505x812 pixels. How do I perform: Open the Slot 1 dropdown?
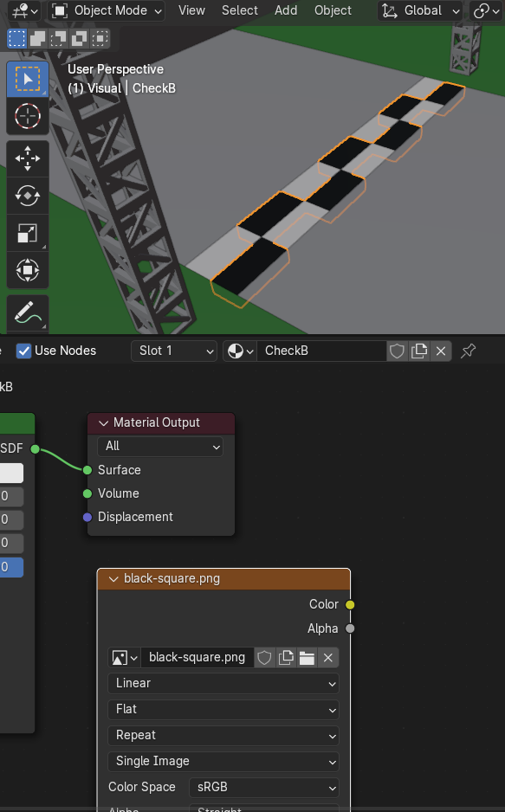coord(174,351)
